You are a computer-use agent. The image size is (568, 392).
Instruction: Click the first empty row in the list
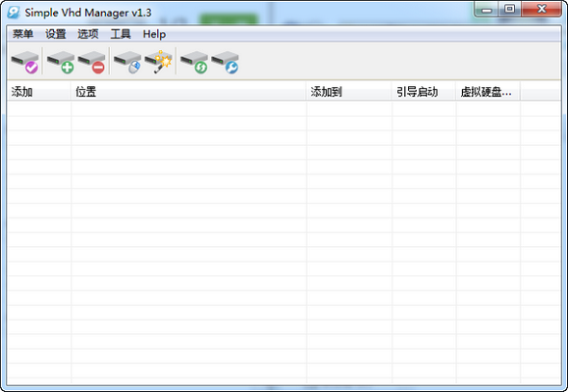click(284, 109)
